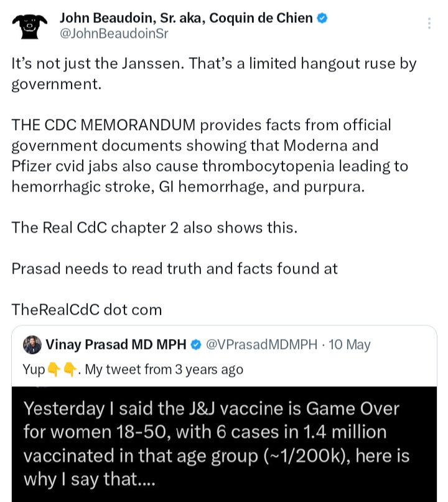This screenshot has height=502, width=448.
Task: Click the "THE CDC MEMORANDUM" text
Action: [96, 125]
